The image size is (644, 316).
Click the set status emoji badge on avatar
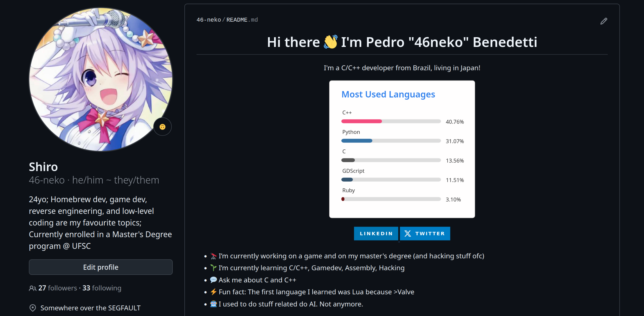click(x=162, y=127)
